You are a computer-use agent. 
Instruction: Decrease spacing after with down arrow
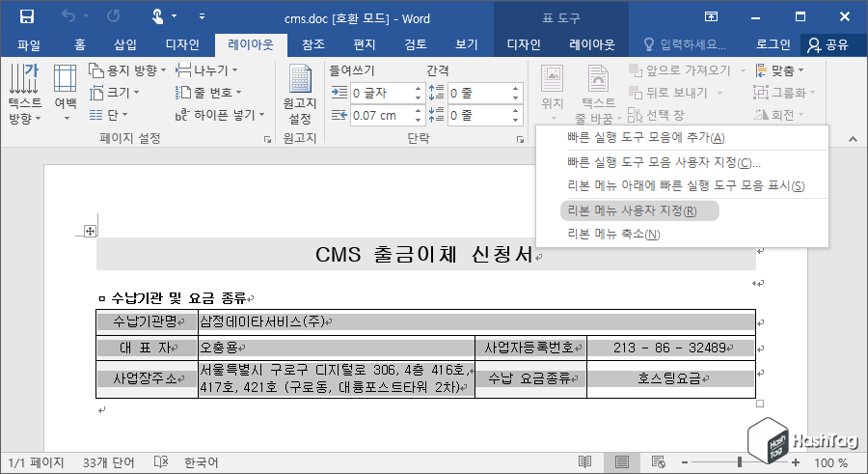[515, 121]
